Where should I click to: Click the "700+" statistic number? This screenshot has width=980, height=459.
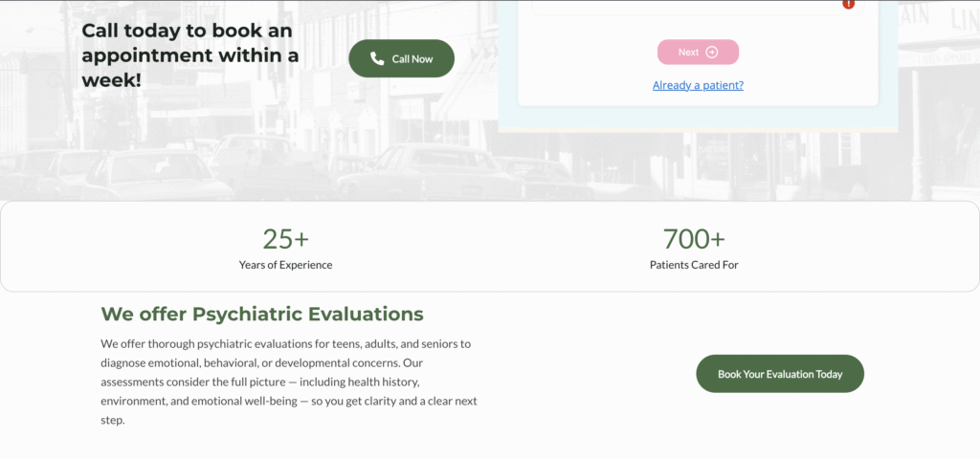point(694,238)
